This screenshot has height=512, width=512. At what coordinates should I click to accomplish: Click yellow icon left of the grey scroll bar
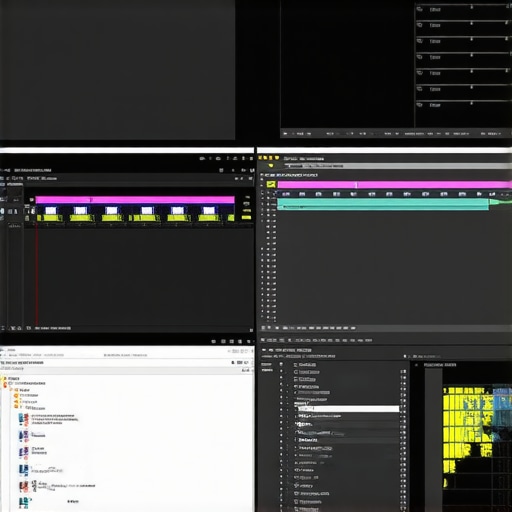[x=271, y=165]
